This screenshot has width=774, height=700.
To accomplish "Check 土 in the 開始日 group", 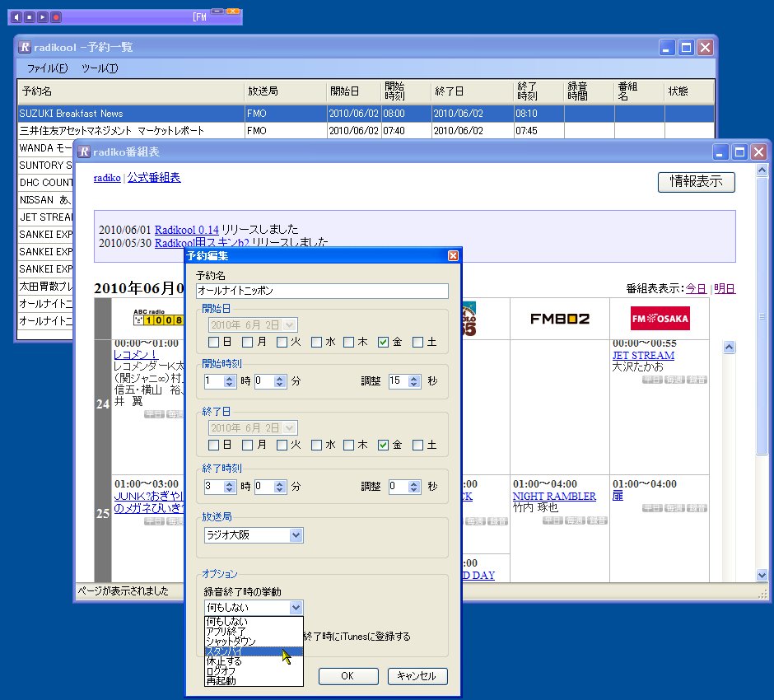I will (417, 342).
